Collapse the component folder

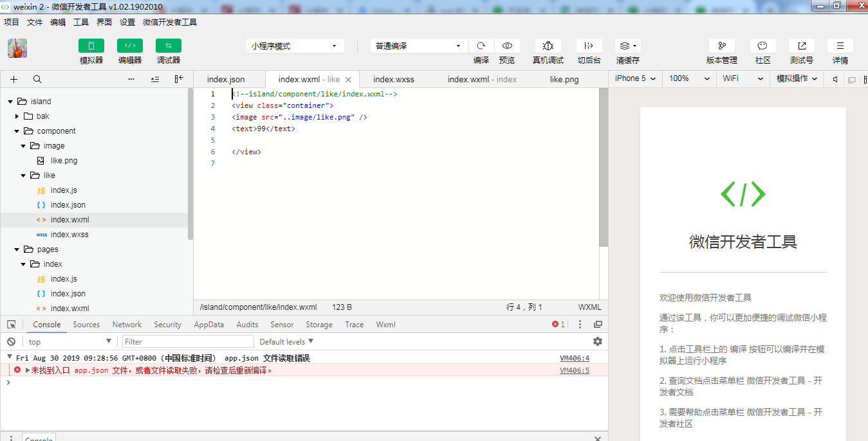point(17,131)
